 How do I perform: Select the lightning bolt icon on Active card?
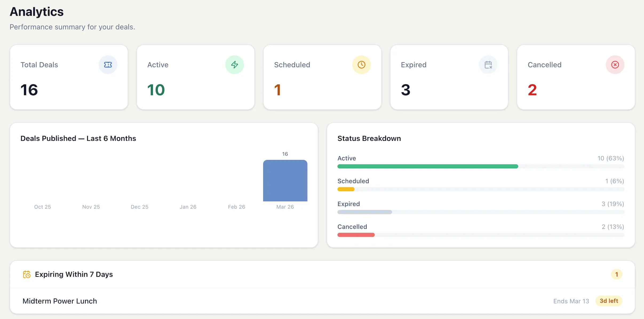click(x=234, y=65)
